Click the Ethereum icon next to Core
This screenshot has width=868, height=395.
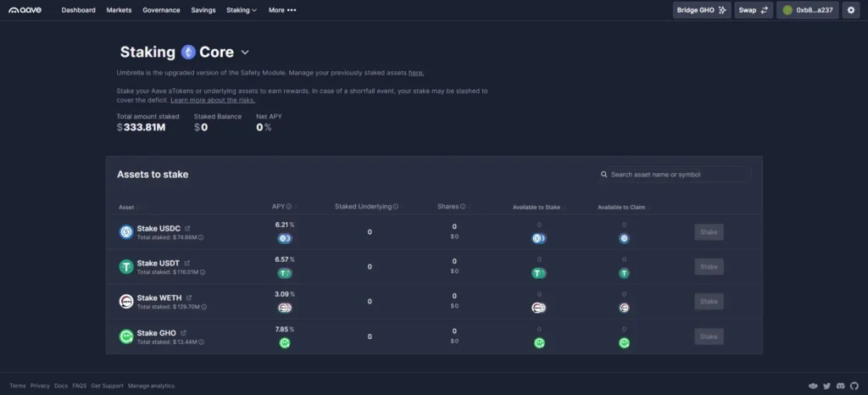point(189,52)
